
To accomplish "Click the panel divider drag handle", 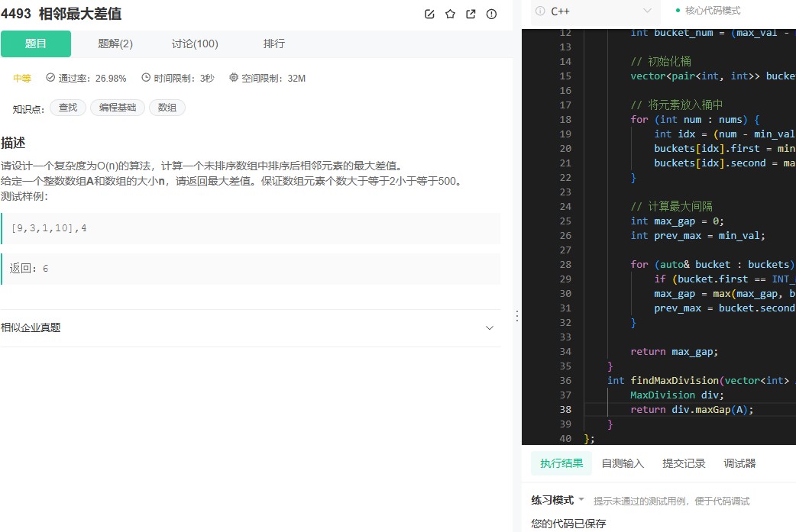I will [x=517, y=316].
